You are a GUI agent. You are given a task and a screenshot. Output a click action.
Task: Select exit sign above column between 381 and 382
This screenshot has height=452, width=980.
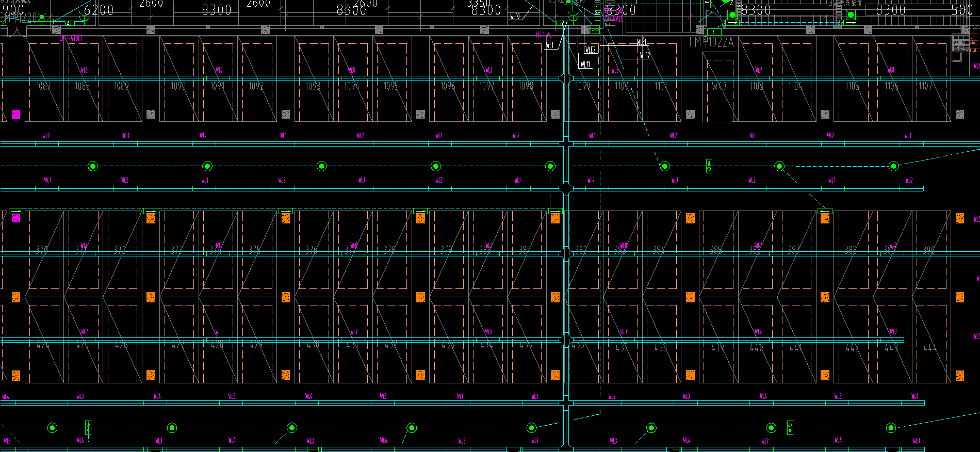pos(556,211)
